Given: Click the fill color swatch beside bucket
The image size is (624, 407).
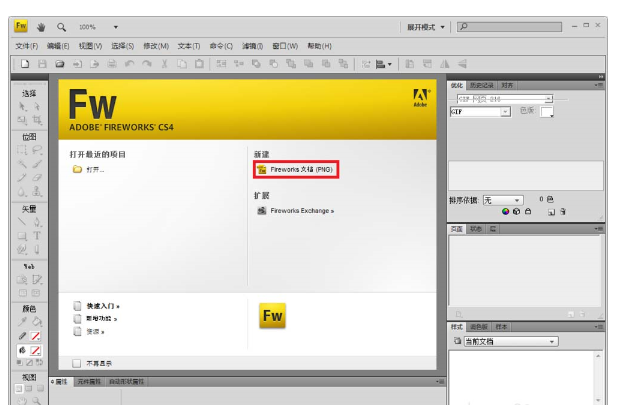Looking at the screenshot, I should [x=35, y=351].
